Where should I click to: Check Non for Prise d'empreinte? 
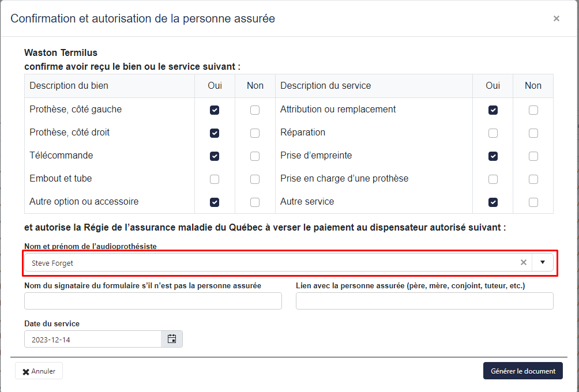533,156
